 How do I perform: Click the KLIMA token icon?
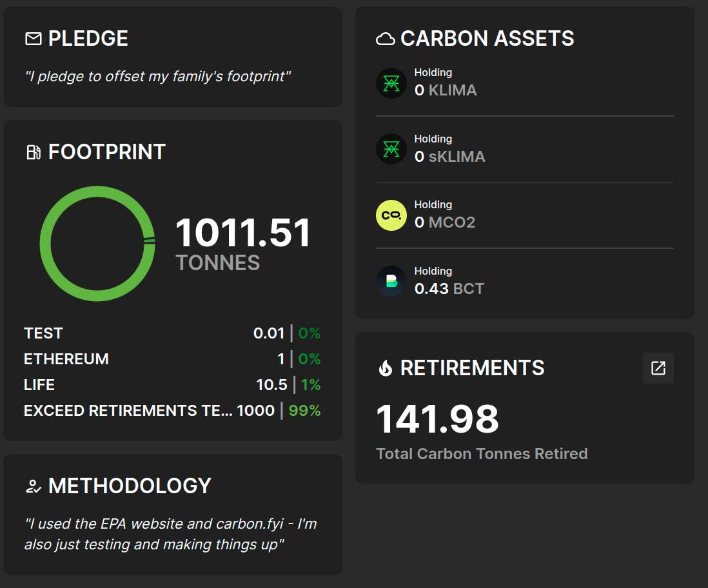pos(391,83)
